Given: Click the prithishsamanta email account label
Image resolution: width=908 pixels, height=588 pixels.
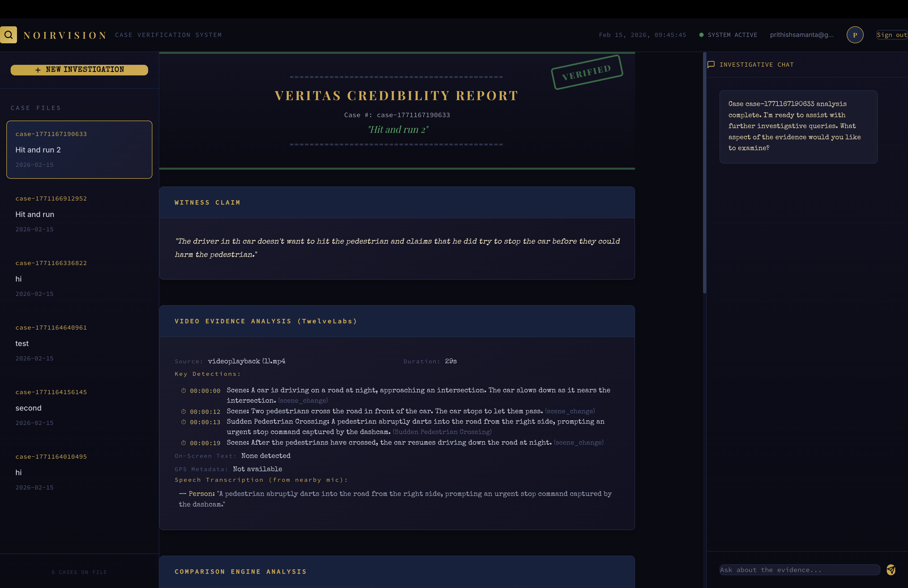Looking at the screenshot, I should tap(802, 35).
